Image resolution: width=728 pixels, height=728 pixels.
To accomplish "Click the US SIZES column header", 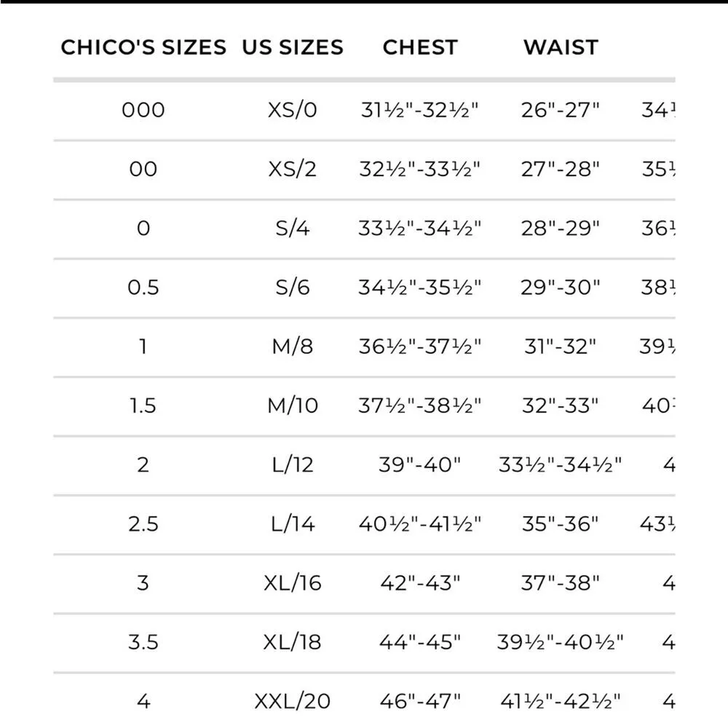I will click(292, 48).
